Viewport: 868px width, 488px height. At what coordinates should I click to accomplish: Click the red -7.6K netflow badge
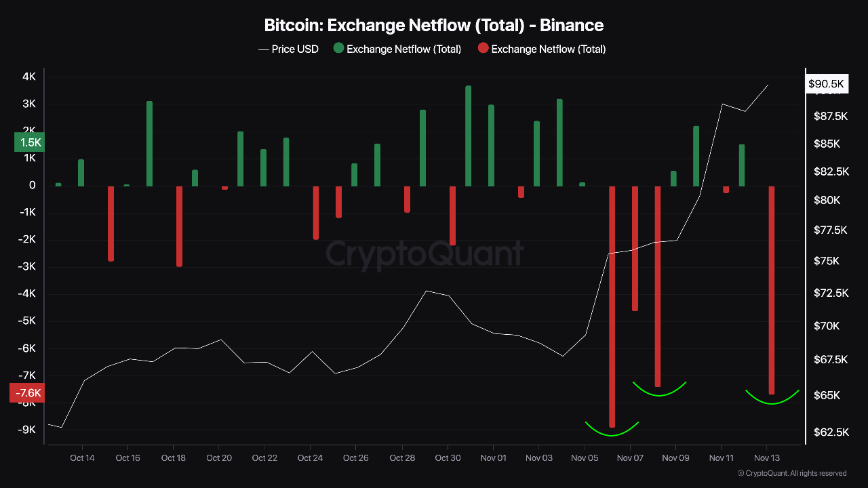click(27, 393)
